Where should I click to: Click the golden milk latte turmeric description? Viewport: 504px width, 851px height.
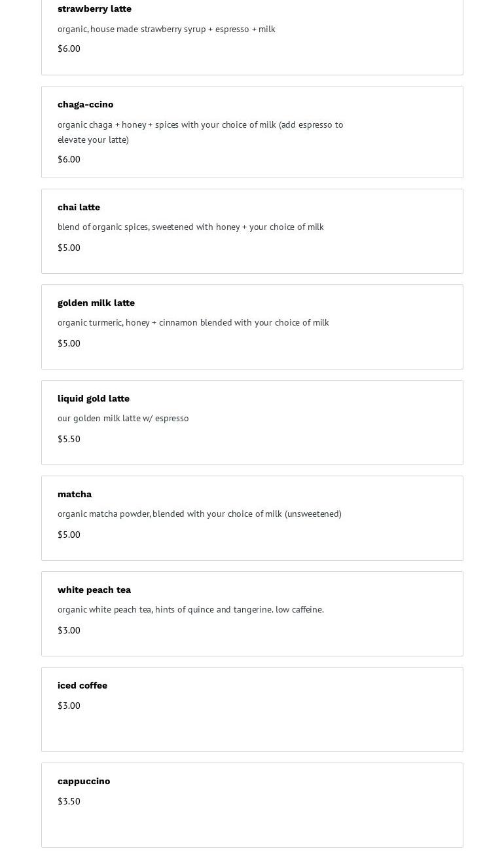coord(193,322)
